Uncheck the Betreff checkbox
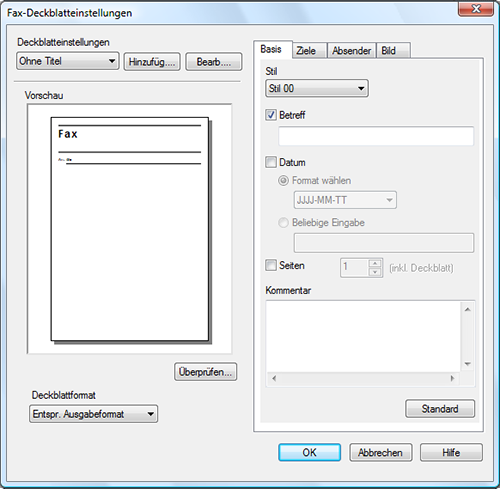The width and height of the screenshot is (500, 489). click(271, 115)
